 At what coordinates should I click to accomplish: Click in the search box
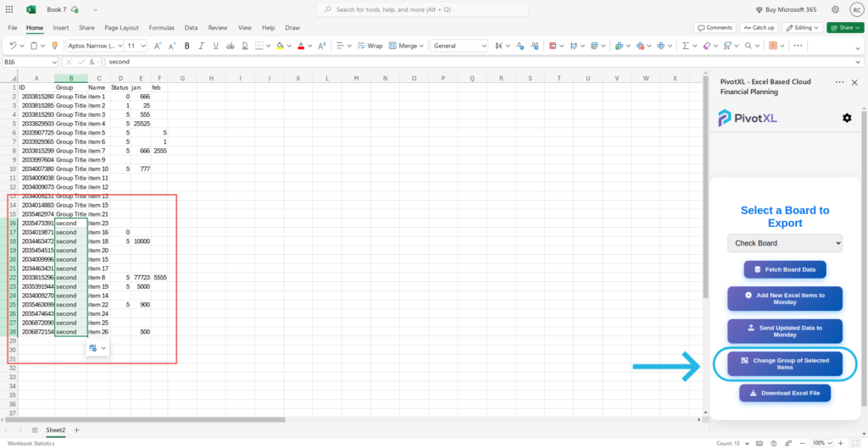point(422,9)
